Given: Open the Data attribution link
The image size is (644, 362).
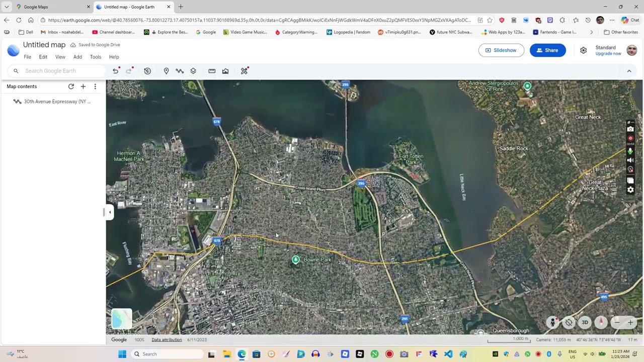Looking at the screenshot, I should [167, 340].
